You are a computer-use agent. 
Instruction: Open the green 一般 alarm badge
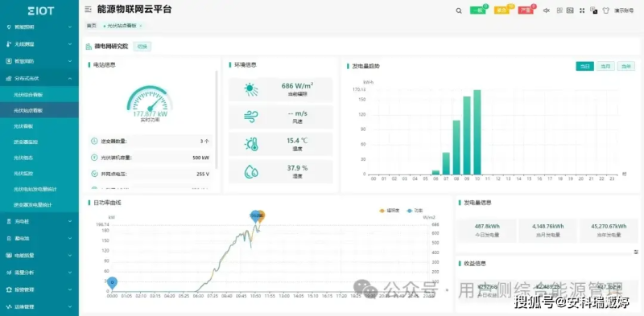[478, 10]
